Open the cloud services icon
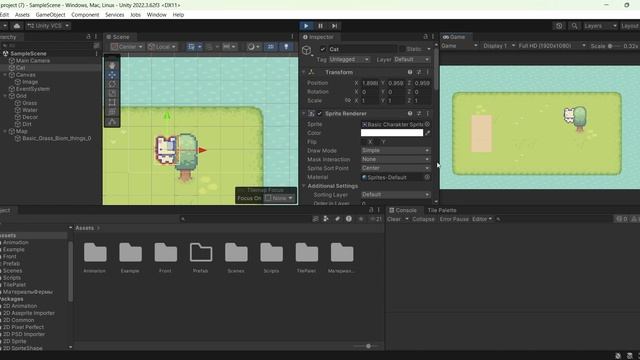Viewport: 640px width, 360px height. click(x=17, y=26)
